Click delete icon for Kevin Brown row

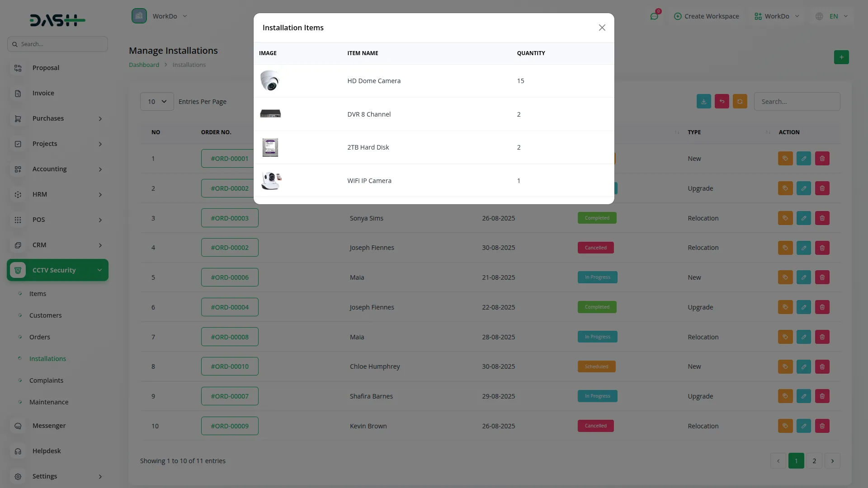(822, 426)
